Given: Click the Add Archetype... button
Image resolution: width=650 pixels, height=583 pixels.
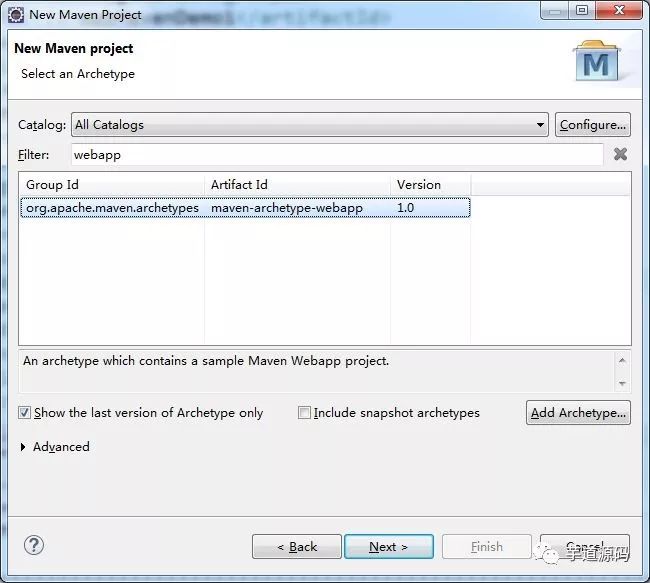Looking at the screenshot, I should click(578, 413).
